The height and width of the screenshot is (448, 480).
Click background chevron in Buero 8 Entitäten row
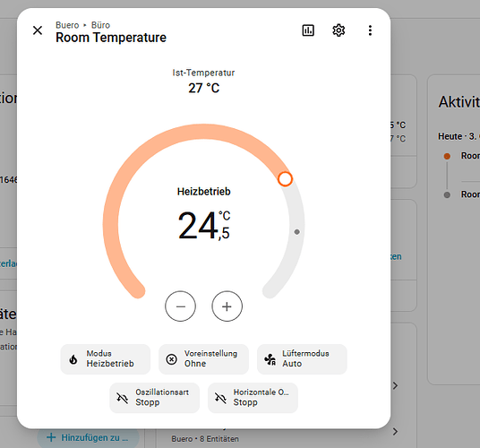395,432
